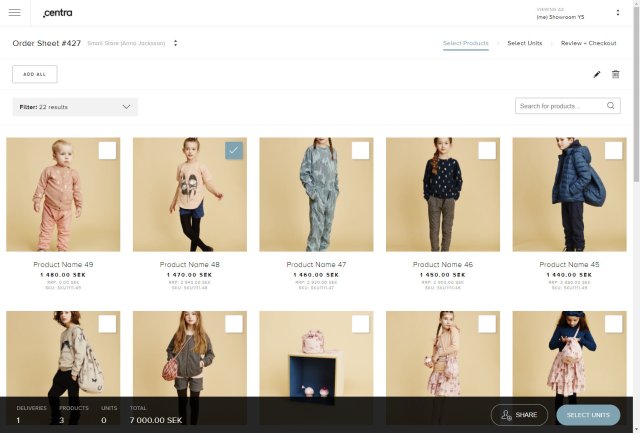Click the trash delete icon

click(616, 74)
